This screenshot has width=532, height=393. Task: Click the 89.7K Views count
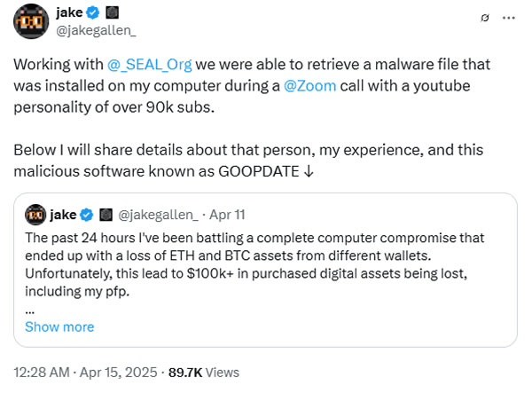[x=203, y=373]
